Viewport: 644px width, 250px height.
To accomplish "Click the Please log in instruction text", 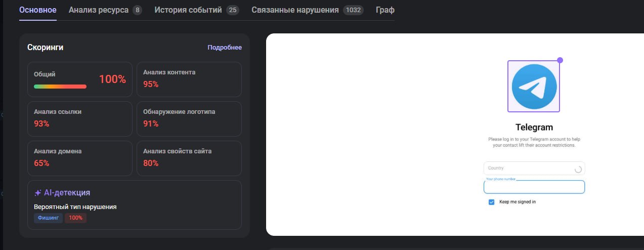I will (534, 142).
